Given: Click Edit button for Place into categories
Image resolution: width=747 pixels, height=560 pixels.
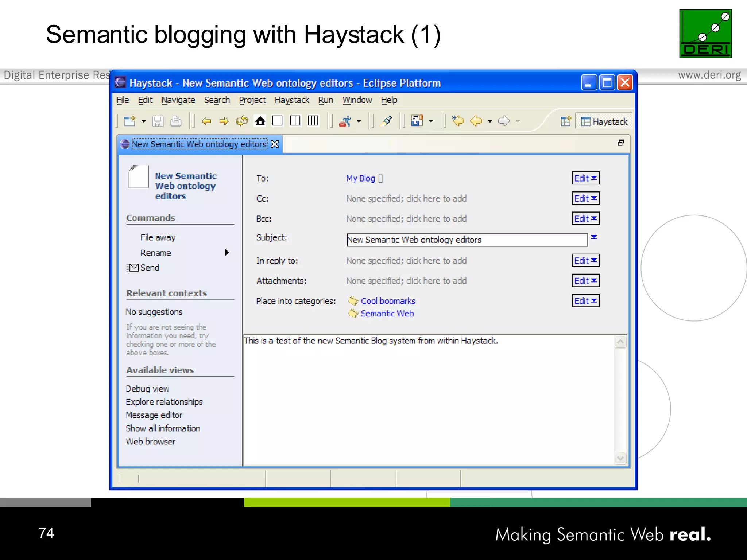Looking at the screenshot, I should 585,301.
